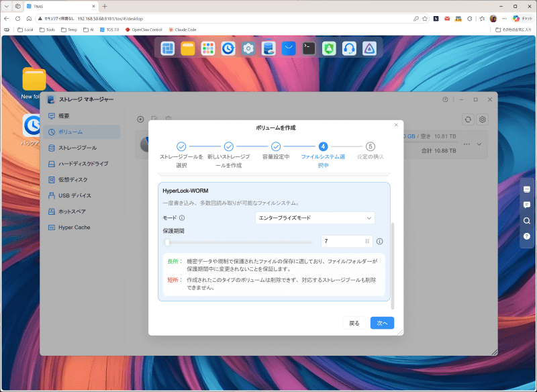Open a new browser tab with plus button

(105, 6)
